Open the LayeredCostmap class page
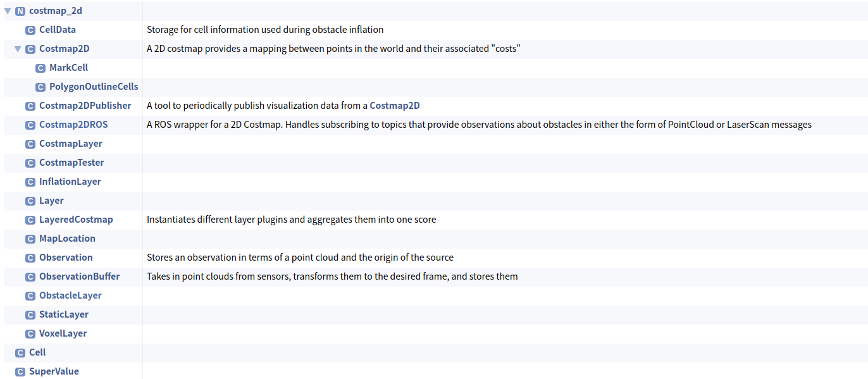The height and width of the screenshot is (379, 868). point(76,219)
